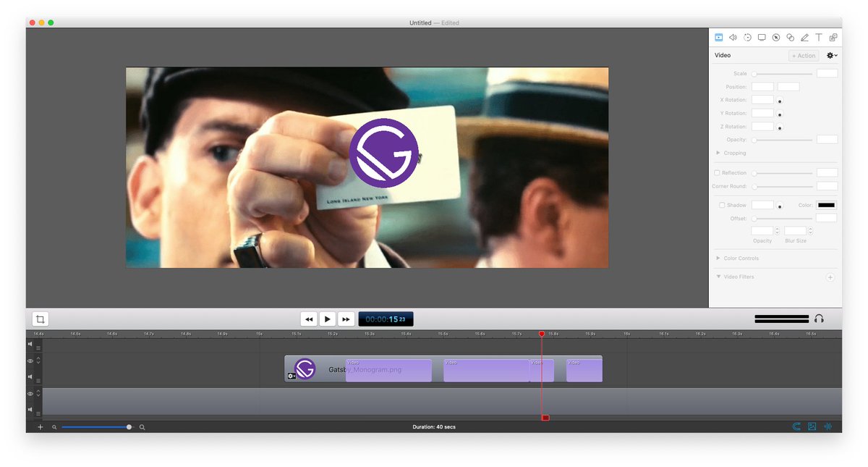Hide the middle track with eye icon

[x=30, y=361]
